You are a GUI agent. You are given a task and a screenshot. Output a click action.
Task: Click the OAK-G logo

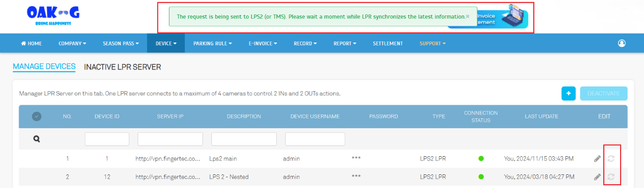click(x=53, y=16)
